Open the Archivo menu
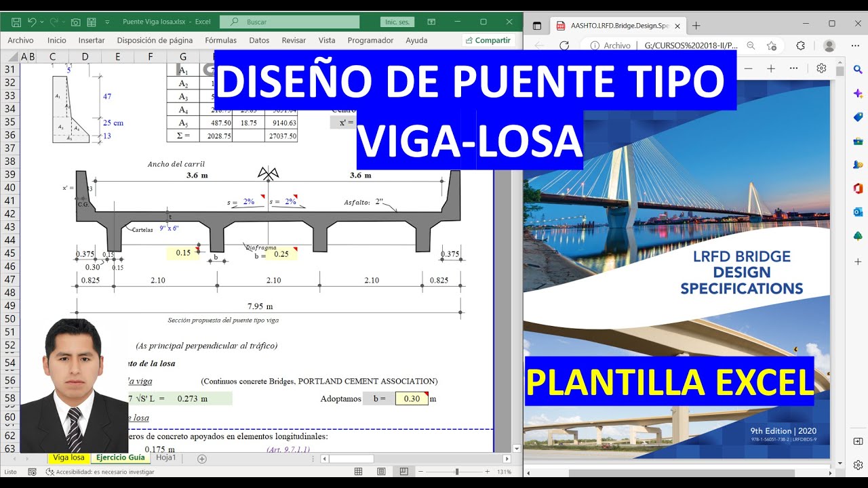Screen dimensions: 868x488 coord(20,41)
